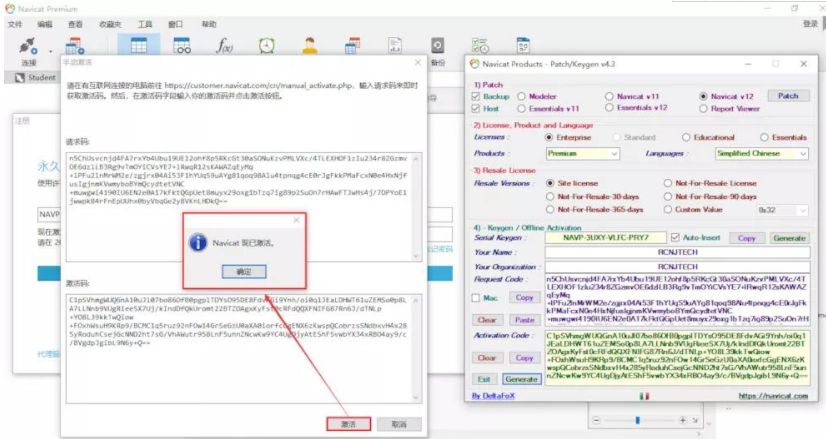The width and height of the screenshot is (826, 439).
Task: Open the View objects toolbar icon
Action: click(x=182, y=46)
